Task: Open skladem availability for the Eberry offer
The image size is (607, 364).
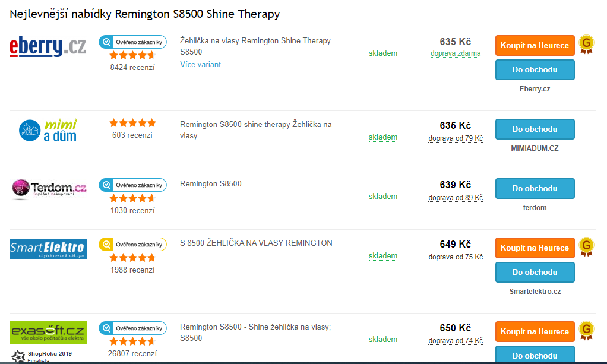Action: (x=382, y=53)
